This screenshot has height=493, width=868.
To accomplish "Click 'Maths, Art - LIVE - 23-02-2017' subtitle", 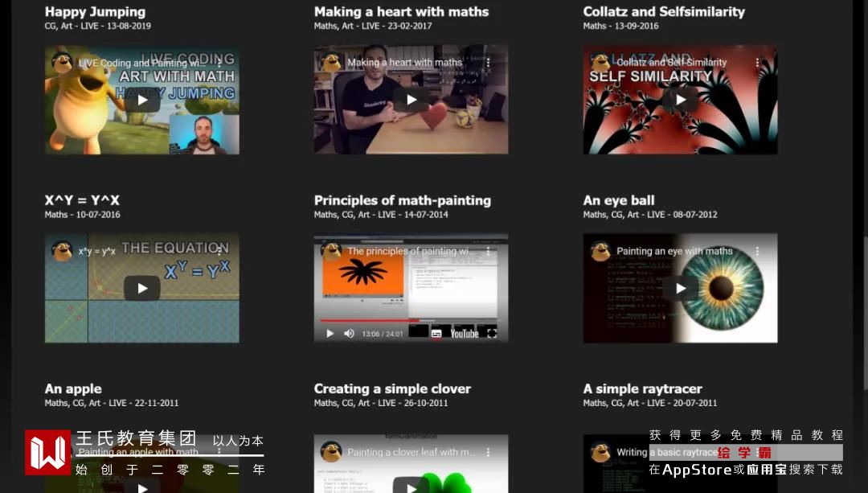I will point(373,26).
